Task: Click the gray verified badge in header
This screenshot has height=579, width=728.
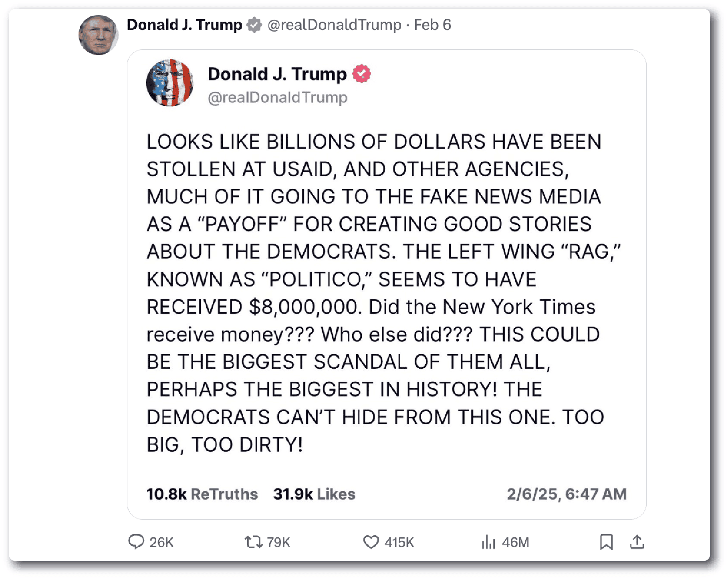Action: click(x=254, y=25)
